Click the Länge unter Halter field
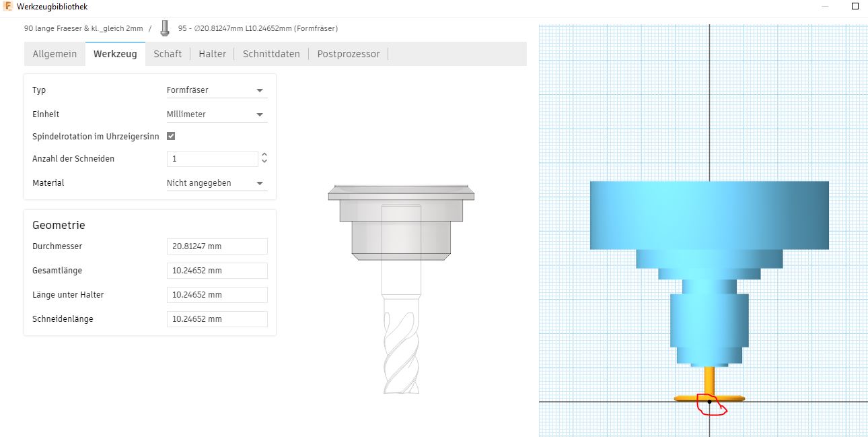The width and height of the screenshot is (868, 437). pyautogui.click(x=217, y=295)
